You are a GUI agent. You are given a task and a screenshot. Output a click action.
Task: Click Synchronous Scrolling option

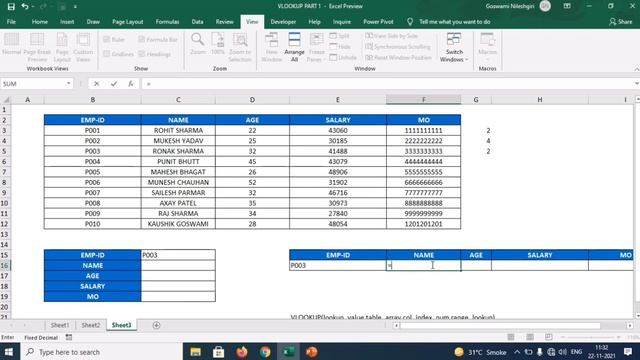click(398, 47)
